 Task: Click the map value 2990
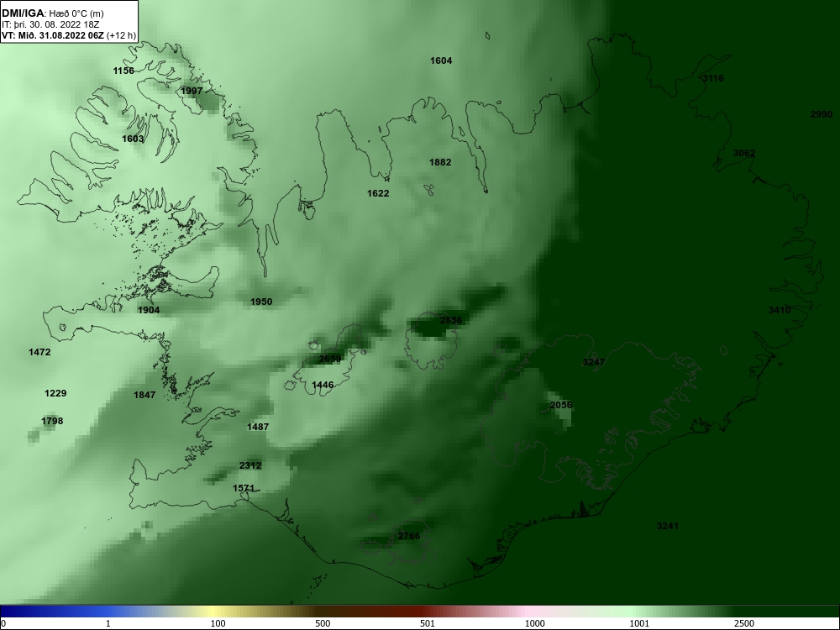(x=822, y=114)
